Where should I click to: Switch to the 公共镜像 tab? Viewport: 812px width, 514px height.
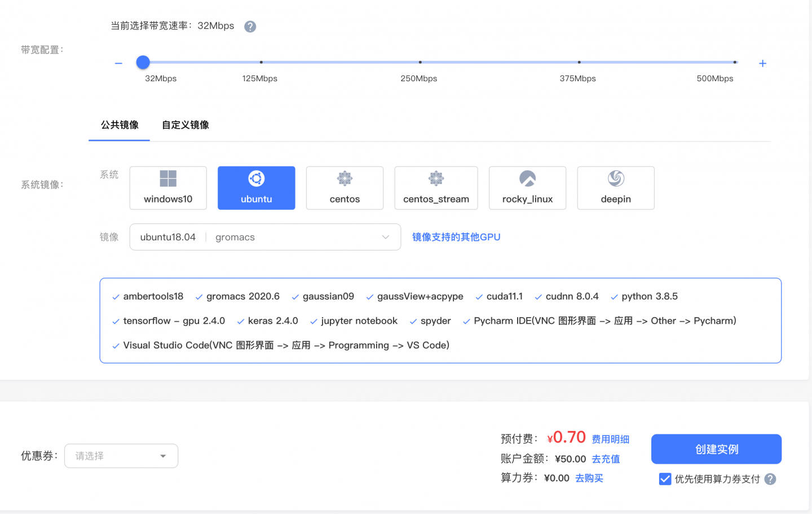click(120, 125)
